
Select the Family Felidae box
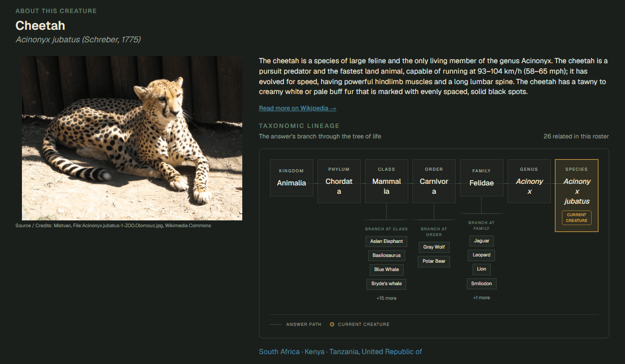pyautogui.click(x=481, y=178)
